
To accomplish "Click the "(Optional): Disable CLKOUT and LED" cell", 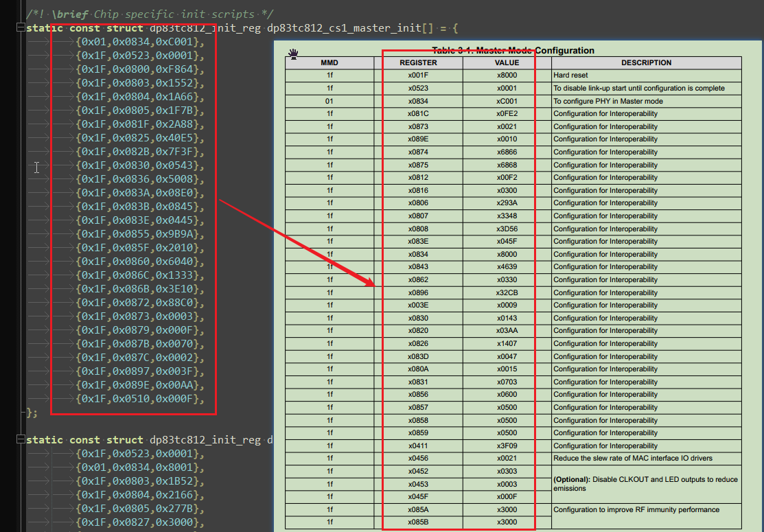I will click(x=646, y=484).
